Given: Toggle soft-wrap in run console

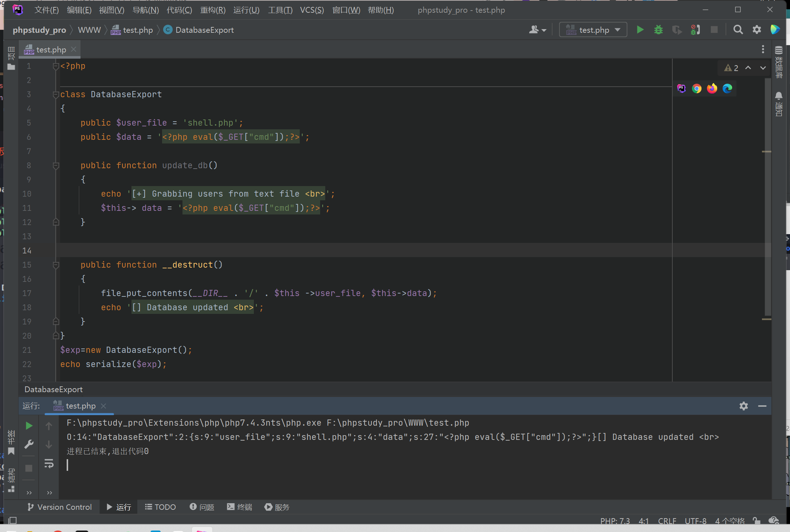Looking at the screenshot, I should coord(49,464).
